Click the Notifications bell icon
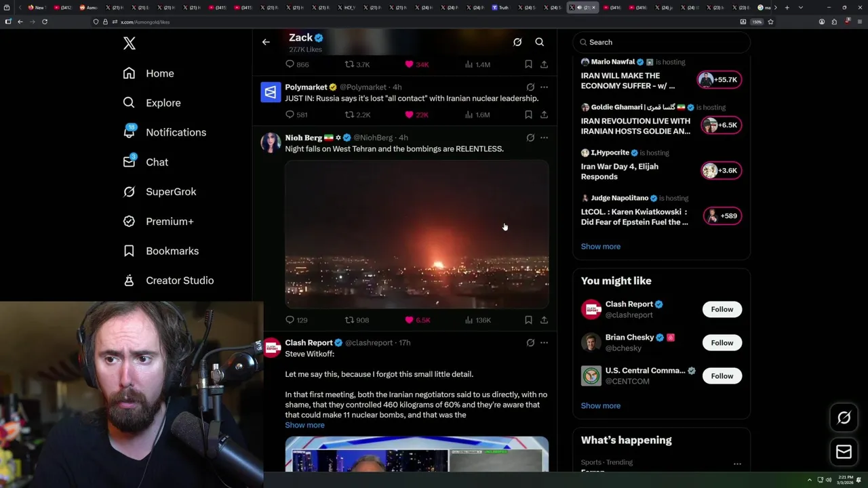The image size is (868, 488). (129, 132)
